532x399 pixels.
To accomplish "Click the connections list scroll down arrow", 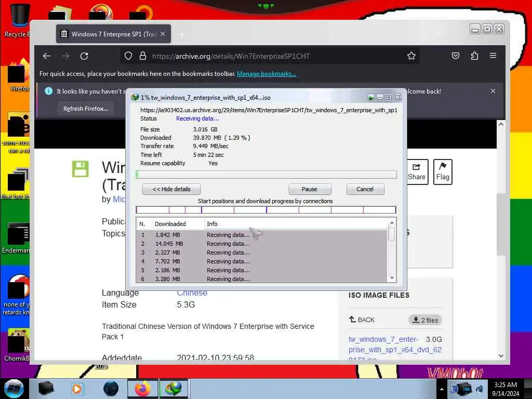I will point(392,278).
